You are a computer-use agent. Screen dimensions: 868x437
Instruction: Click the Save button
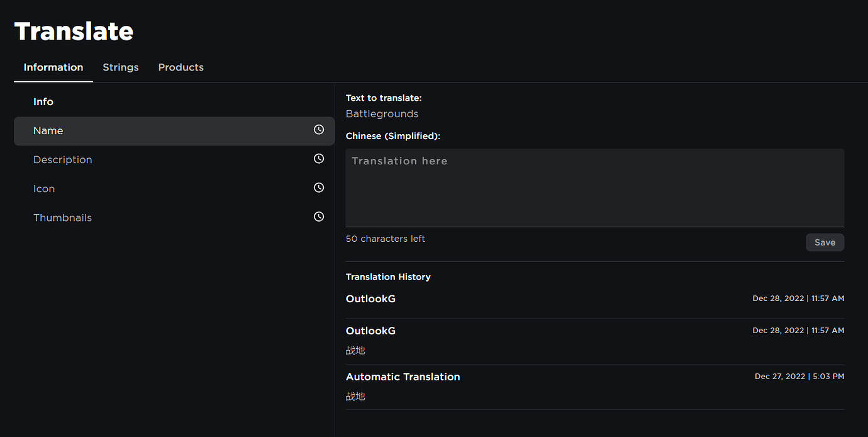pyautogui.click(x=825, y=242)
